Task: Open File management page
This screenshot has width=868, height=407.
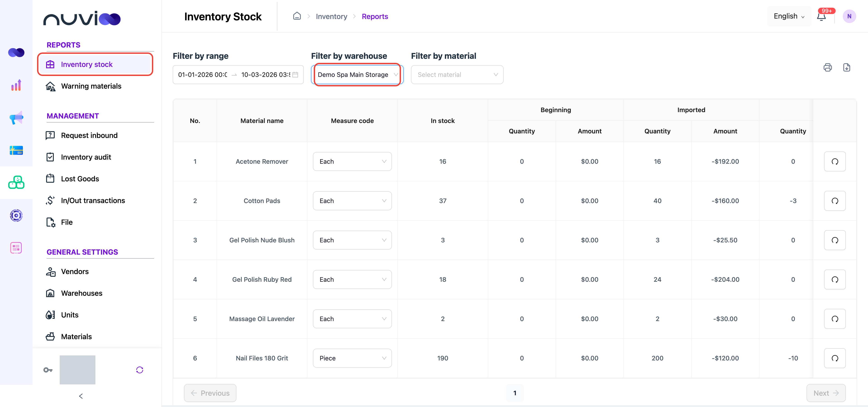Action: pyautogui.click(x=67, y=222)
